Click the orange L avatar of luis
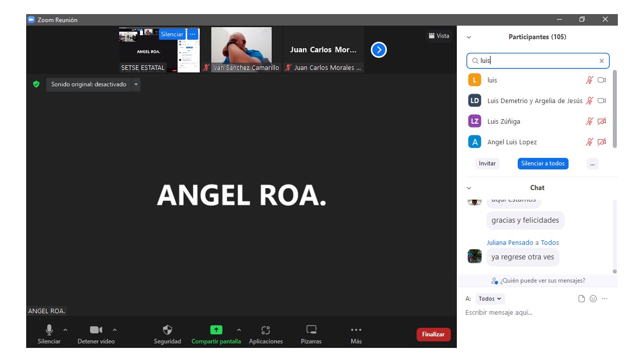This screenshot has width=644, height=362. point(474,80)
